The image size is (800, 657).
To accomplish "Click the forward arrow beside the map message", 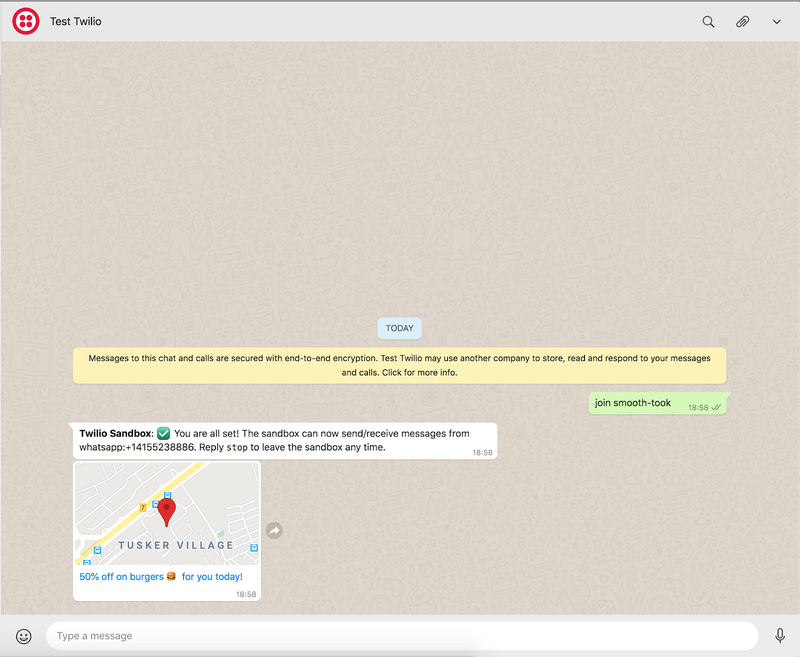I will click(x=275, y=531).
